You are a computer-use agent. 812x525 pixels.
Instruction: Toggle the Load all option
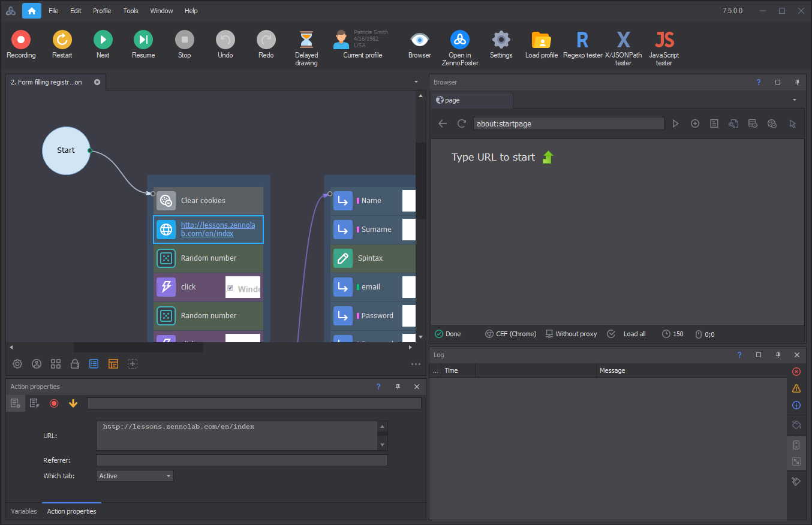click(627, 334)
